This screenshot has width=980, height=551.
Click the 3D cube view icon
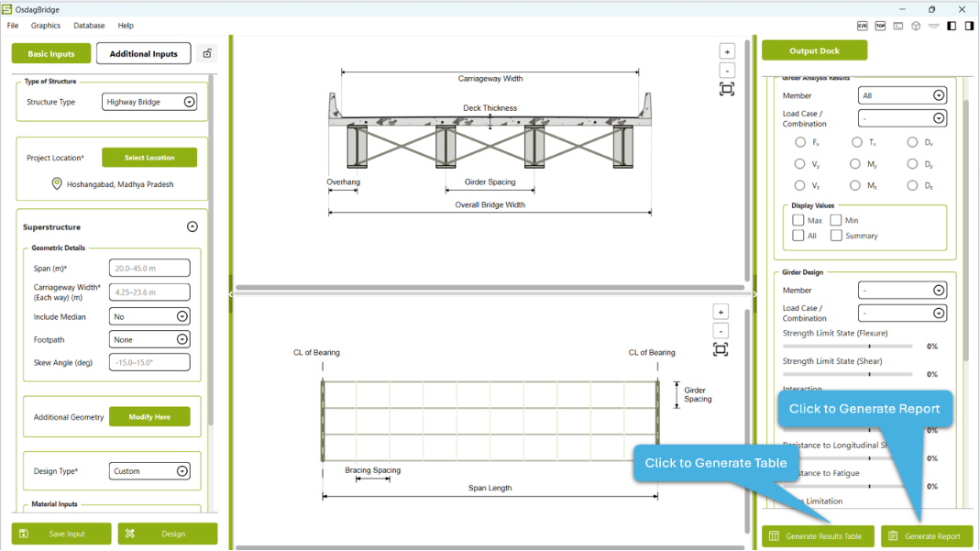coord(916,26)
